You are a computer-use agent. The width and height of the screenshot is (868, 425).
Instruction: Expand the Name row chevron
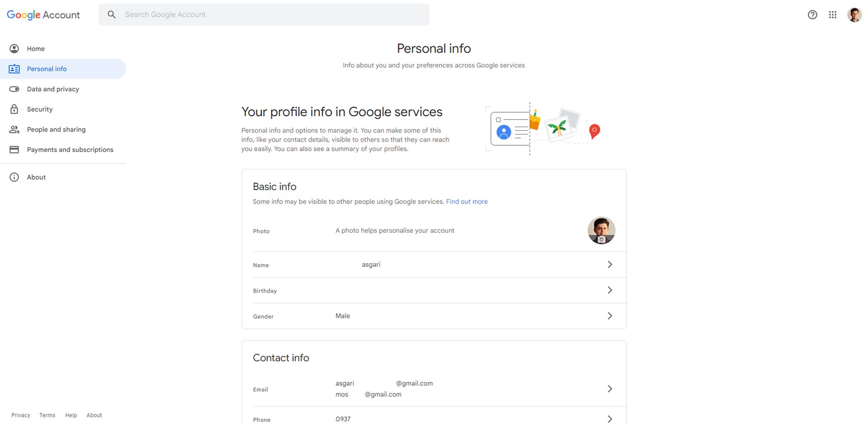point(610,264)
